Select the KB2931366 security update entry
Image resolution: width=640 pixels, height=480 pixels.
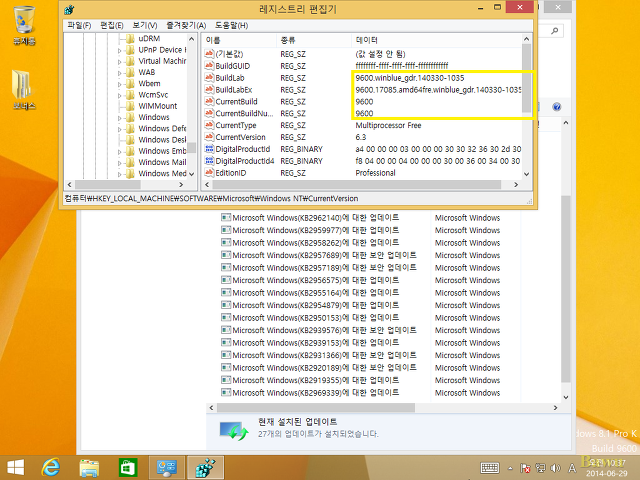coord(319,355)
